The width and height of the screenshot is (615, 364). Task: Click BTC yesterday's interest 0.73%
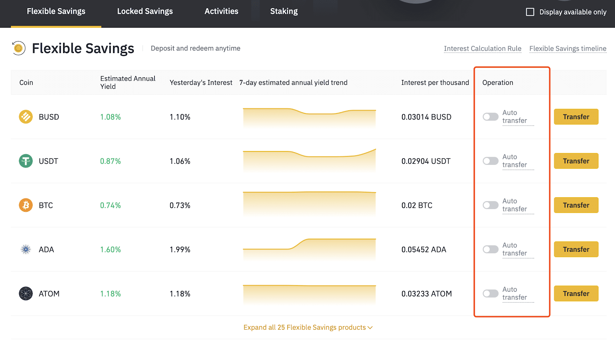(180, 205)
